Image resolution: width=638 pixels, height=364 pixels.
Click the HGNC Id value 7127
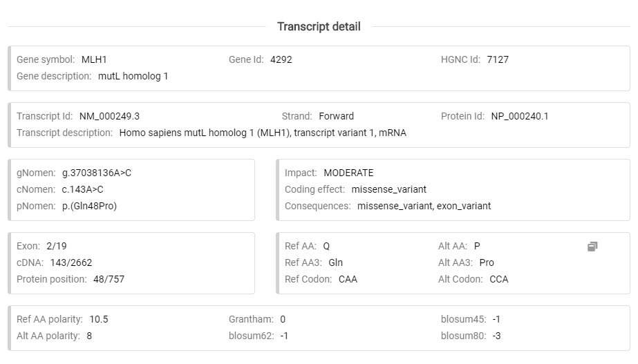[497, 59]
